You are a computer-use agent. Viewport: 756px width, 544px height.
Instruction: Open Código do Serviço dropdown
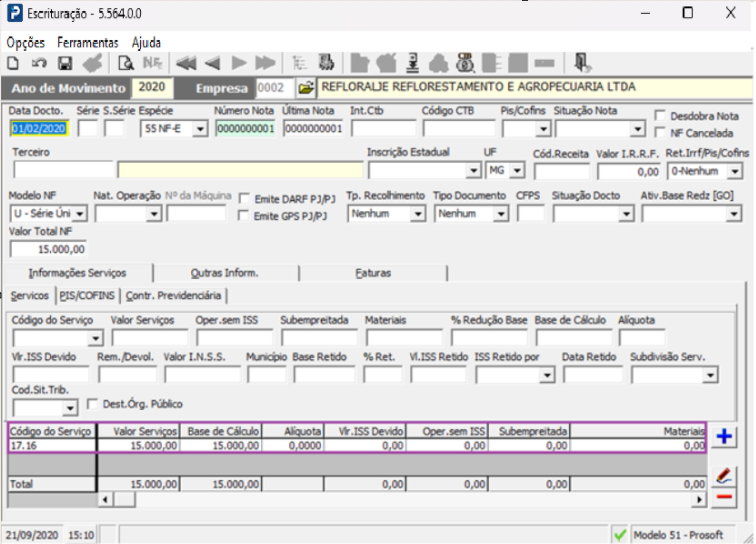click(95, 338)
